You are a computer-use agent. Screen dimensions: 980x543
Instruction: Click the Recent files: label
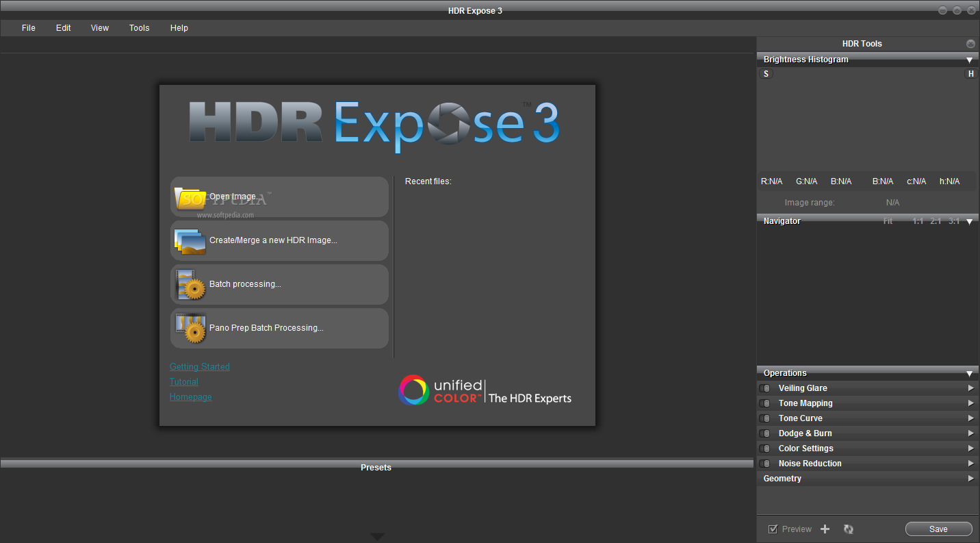428,181
